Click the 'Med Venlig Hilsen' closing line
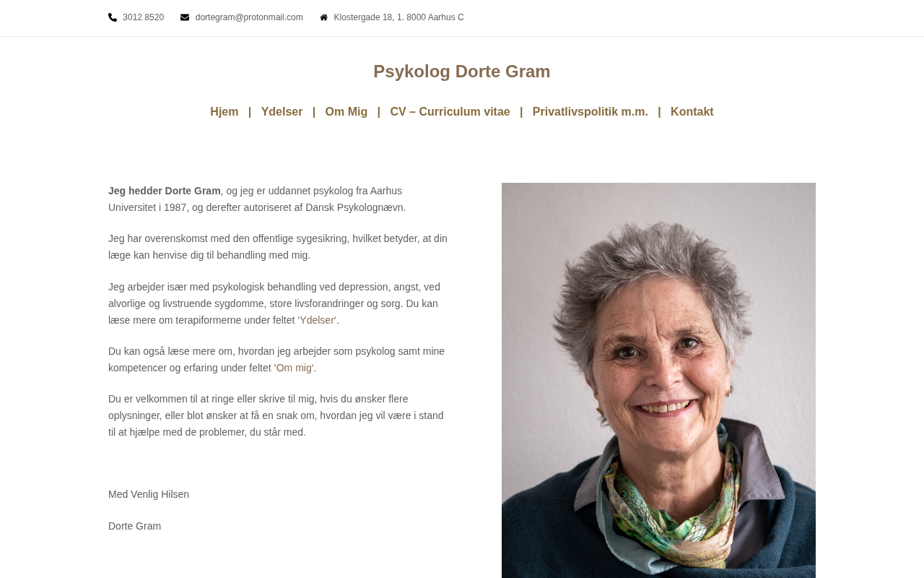 [149, 494]
